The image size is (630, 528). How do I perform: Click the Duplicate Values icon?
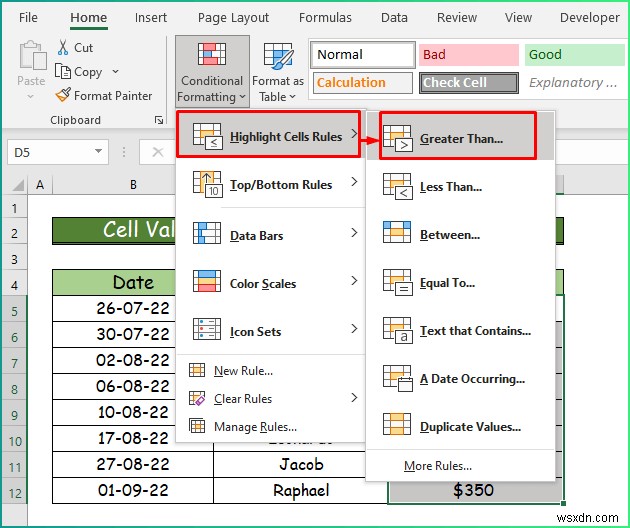(x=397, y=424)
